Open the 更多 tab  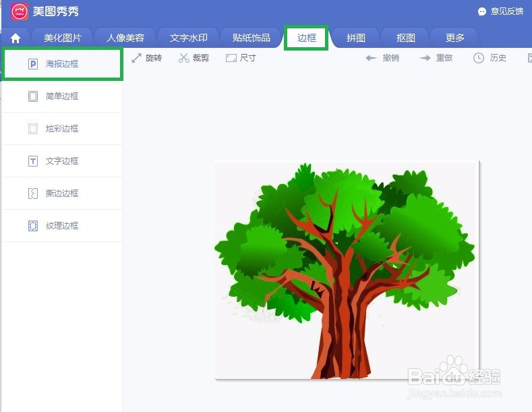(454, 38)
